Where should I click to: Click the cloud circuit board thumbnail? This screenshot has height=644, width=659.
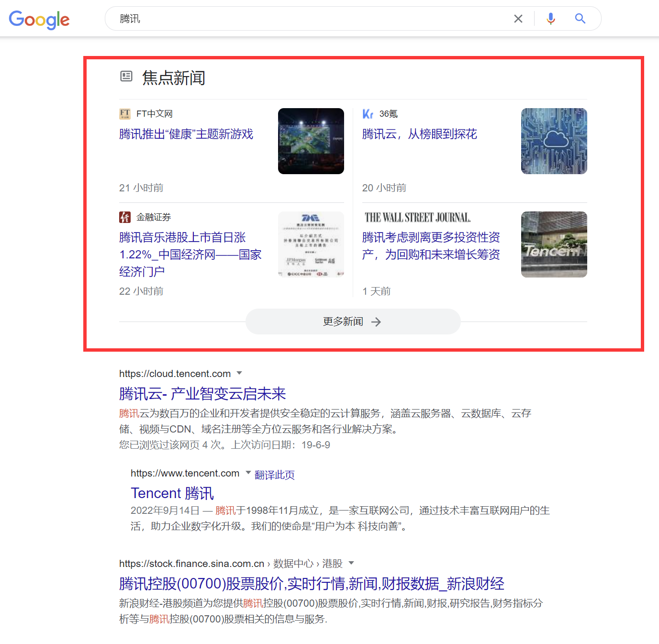point(554,141)
